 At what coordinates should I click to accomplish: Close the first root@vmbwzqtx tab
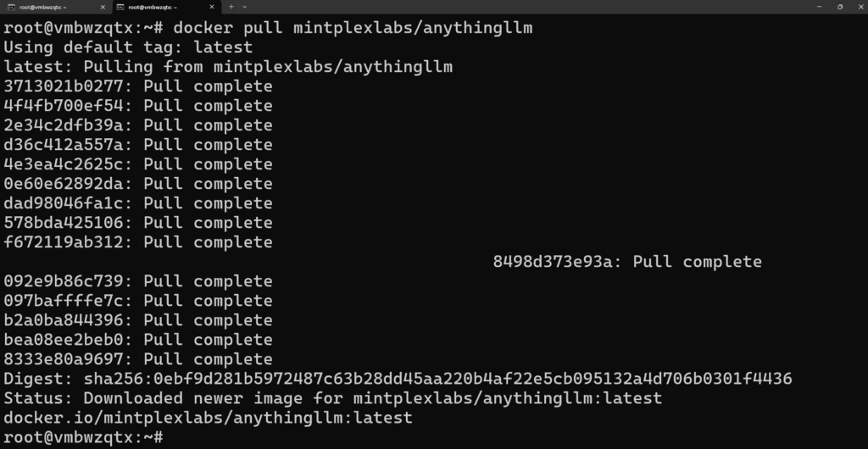tap(103, 7)
